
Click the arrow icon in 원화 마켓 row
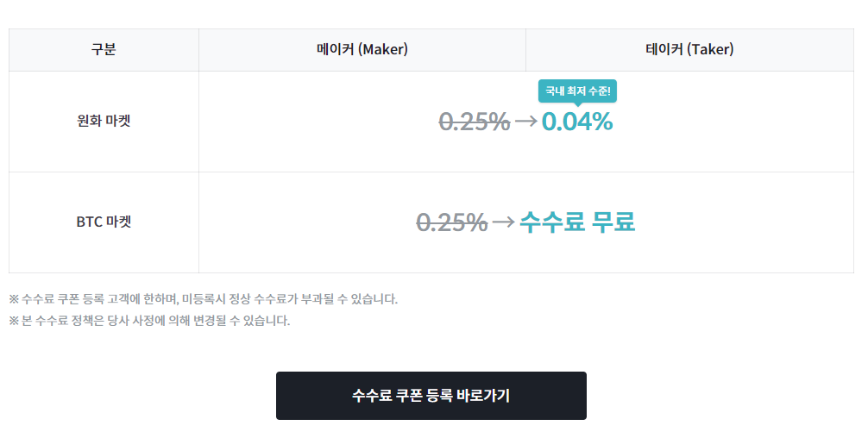click(526, 121)
